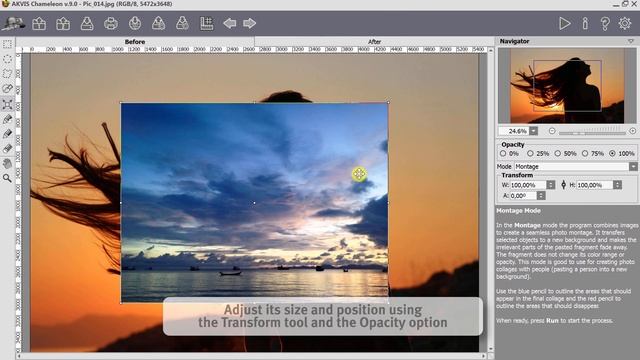640x360 pixels.
Task: Click the Navigator zoom slider
Action: [x=592, y=132]
